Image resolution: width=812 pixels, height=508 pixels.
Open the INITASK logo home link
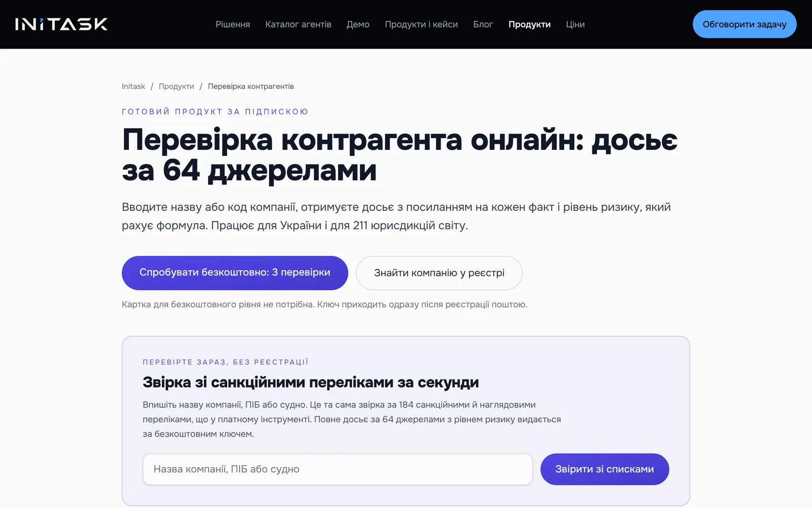[x=61, y=24]
